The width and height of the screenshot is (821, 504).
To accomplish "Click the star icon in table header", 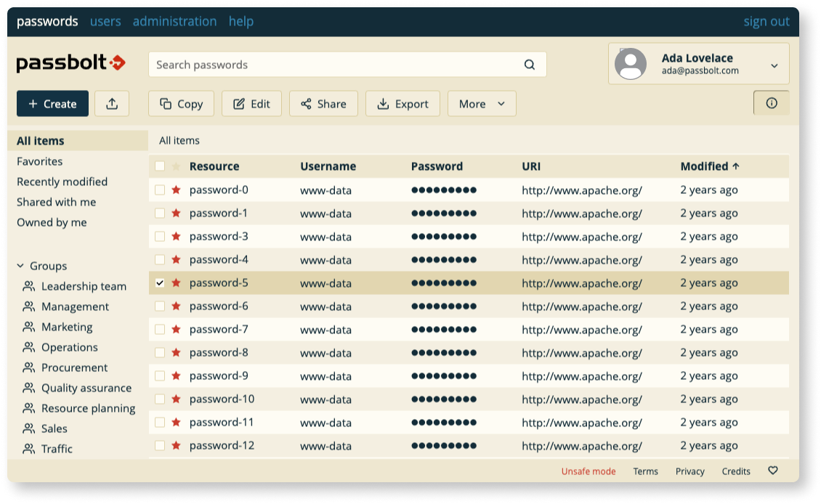I will pyautogui.click(x=176, y=166).
